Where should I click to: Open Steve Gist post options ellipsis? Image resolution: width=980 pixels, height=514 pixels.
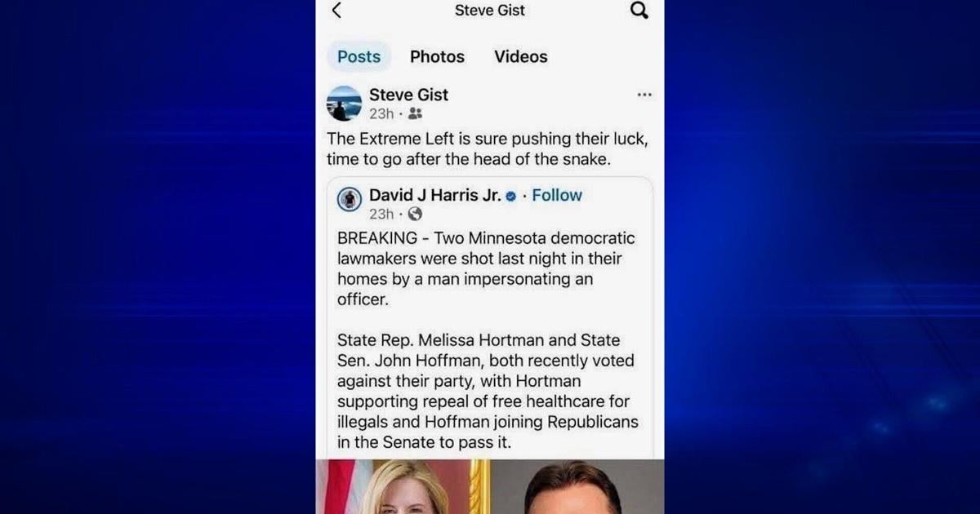[x=644, y=95]
